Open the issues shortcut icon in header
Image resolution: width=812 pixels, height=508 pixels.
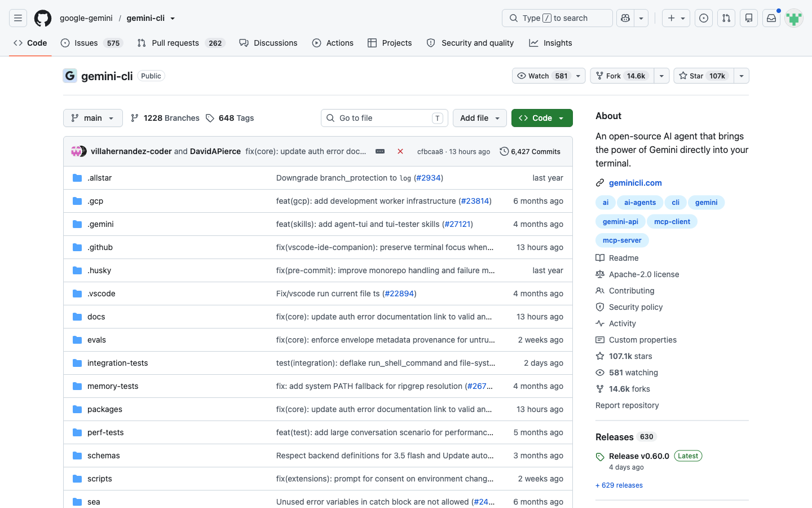coord(704,18)
